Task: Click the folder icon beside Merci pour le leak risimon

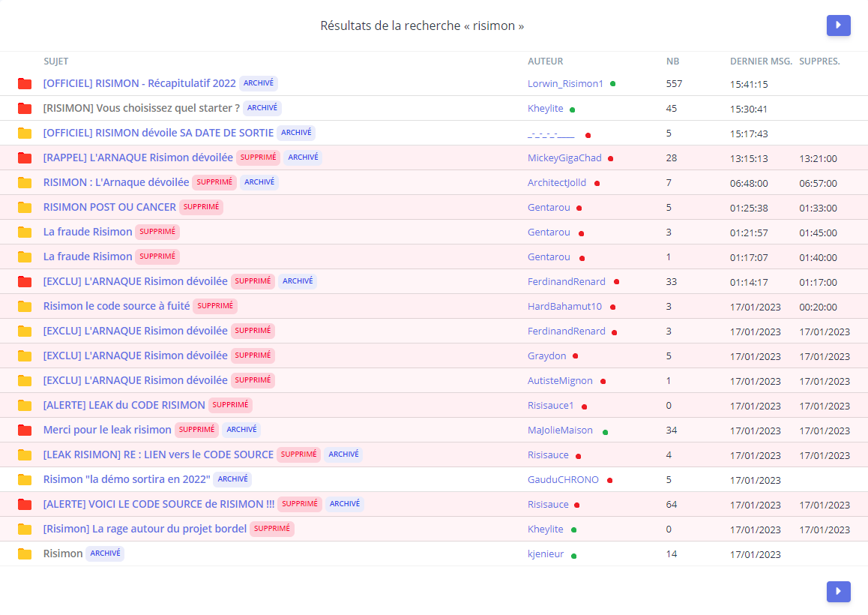Action: click(x=25, y=430)
